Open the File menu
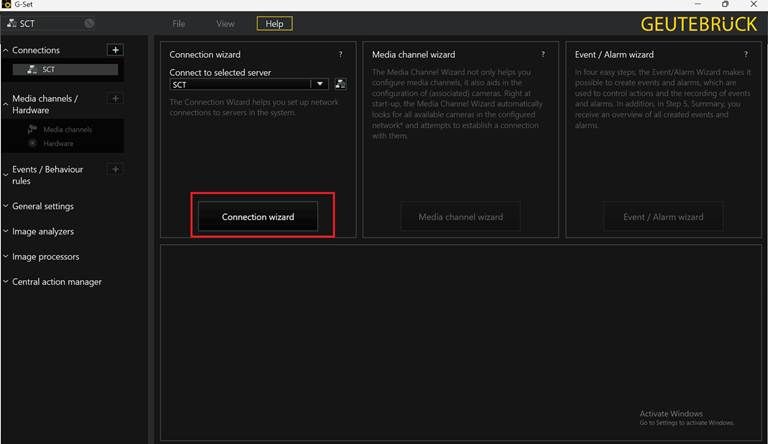 179,24
